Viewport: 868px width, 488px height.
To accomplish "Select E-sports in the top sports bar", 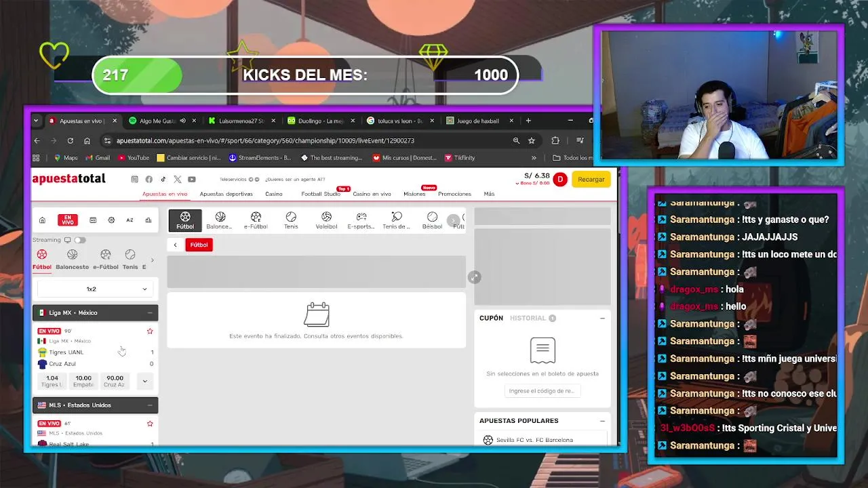I will [x=361, y=220].
